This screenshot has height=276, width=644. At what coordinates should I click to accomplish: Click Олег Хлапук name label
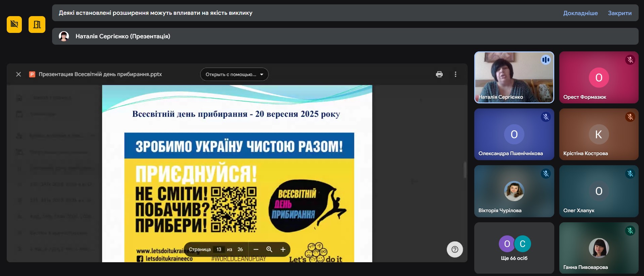[x=579, y=211]
